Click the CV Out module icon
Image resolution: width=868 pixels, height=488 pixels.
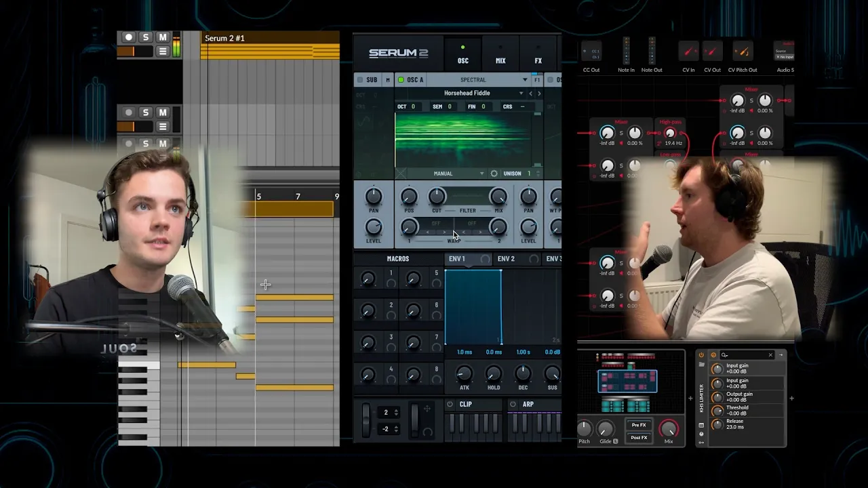(x=712, y=52)
